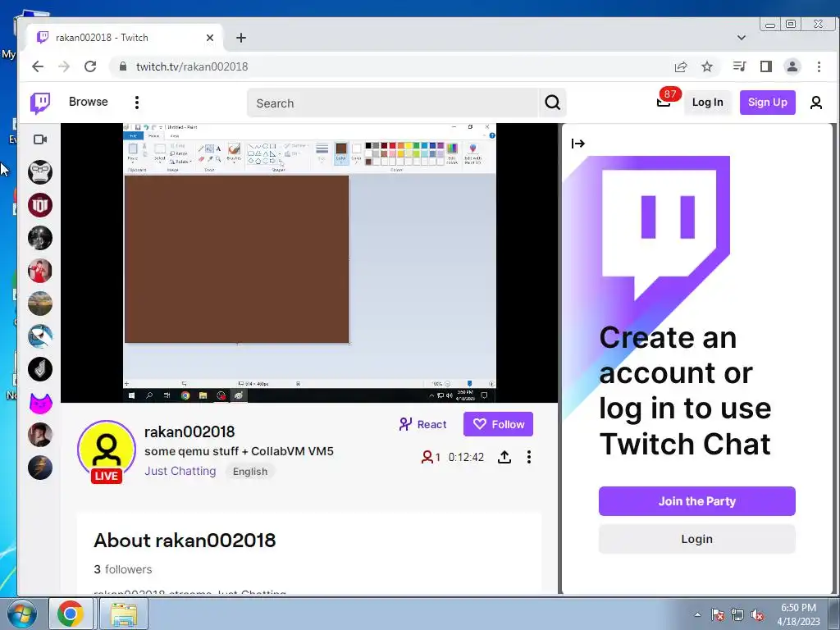840x630 pixels.
Task: Open the red shirt person channel avatar
Action: pyautogui.click(x=40, y=271)
